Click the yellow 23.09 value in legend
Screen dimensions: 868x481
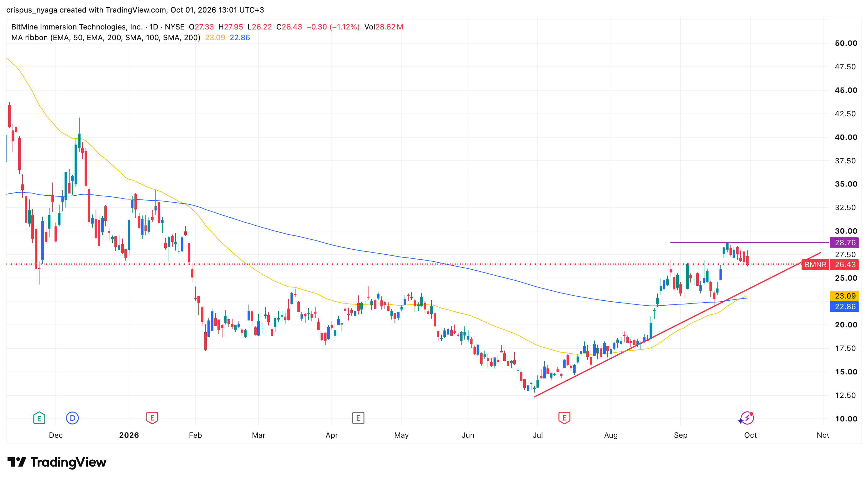pyautogui.click(x=215, y=37)
